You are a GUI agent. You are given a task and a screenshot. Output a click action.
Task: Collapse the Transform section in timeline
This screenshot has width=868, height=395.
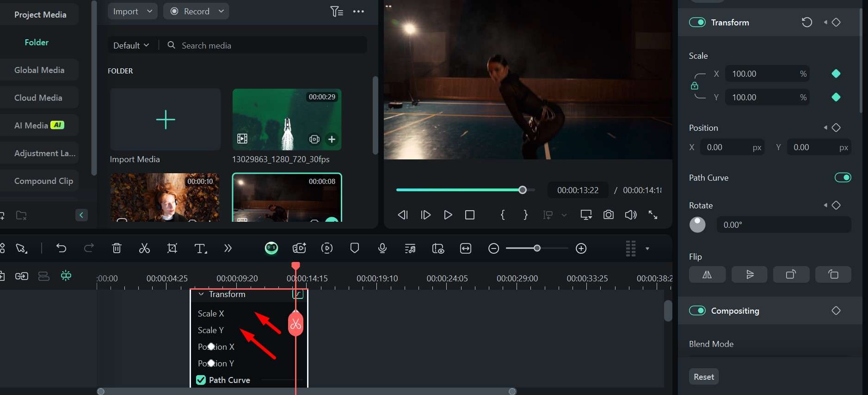(201, 294)
